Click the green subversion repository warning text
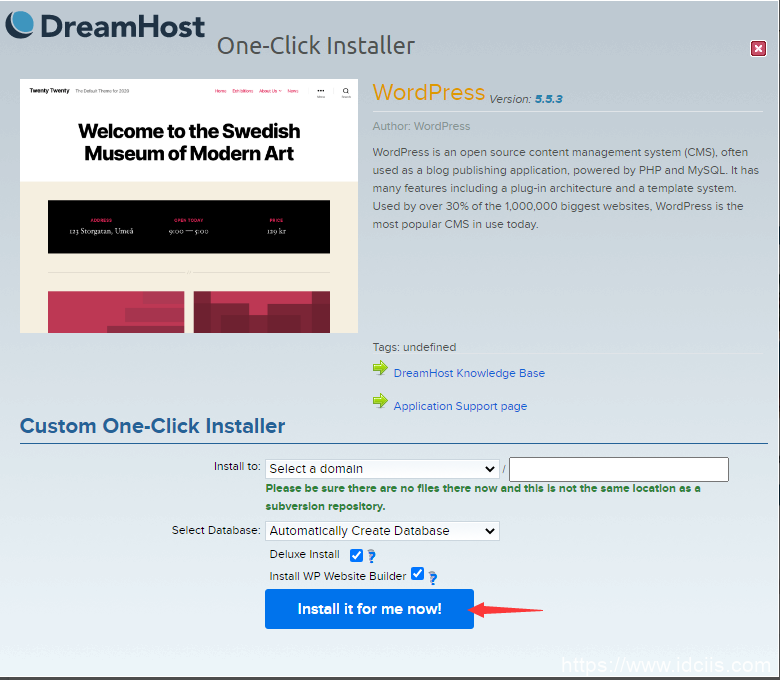780x680 pixels. point(483,497)
